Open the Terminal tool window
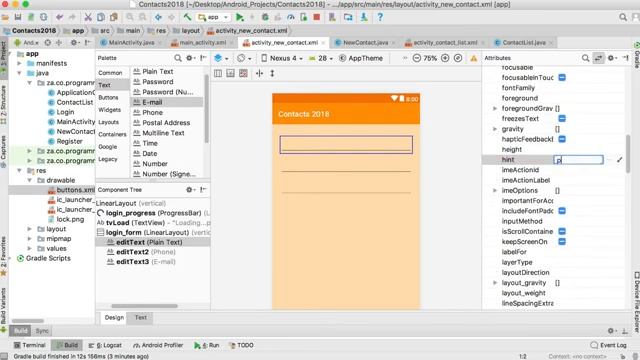 [x=29, y=345]
